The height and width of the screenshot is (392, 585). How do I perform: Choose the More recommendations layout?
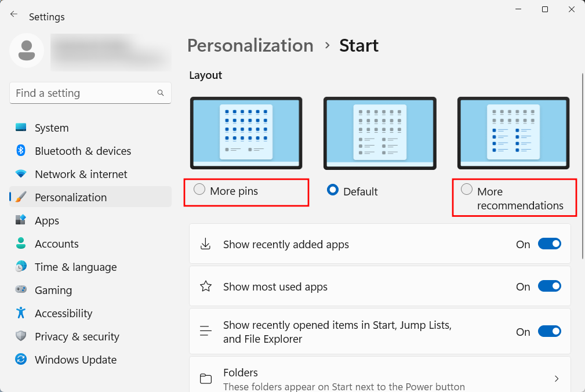point(467,189)
